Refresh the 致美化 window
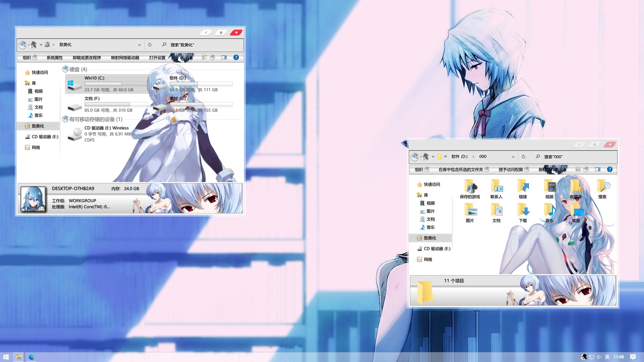Viewport: 644px width, 362px height. click(150, 45)
